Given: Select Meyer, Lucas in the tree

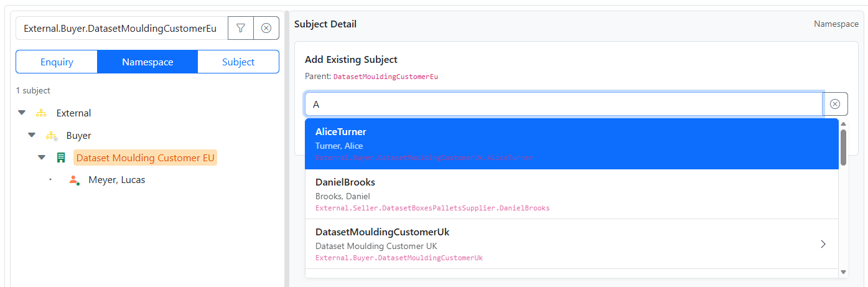Looking at the screenshot, I should pyautogui.click(x=117, y=181).
